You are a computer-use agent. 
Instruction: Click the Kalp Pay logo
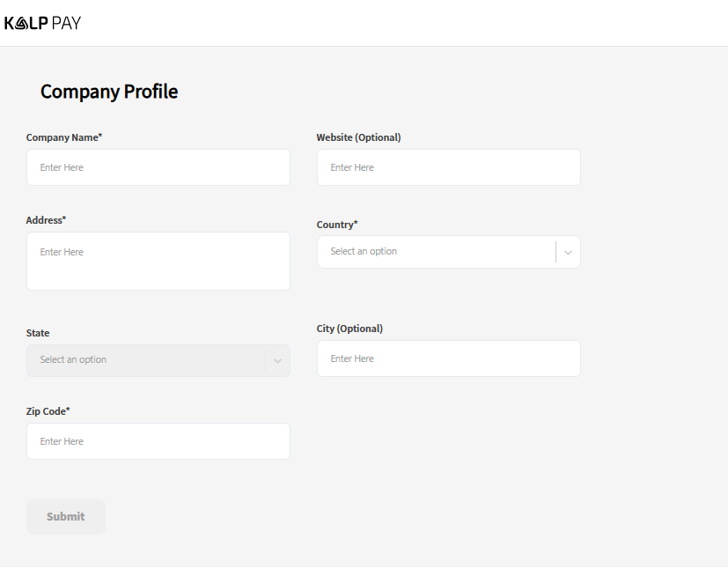tap(42, 23)
